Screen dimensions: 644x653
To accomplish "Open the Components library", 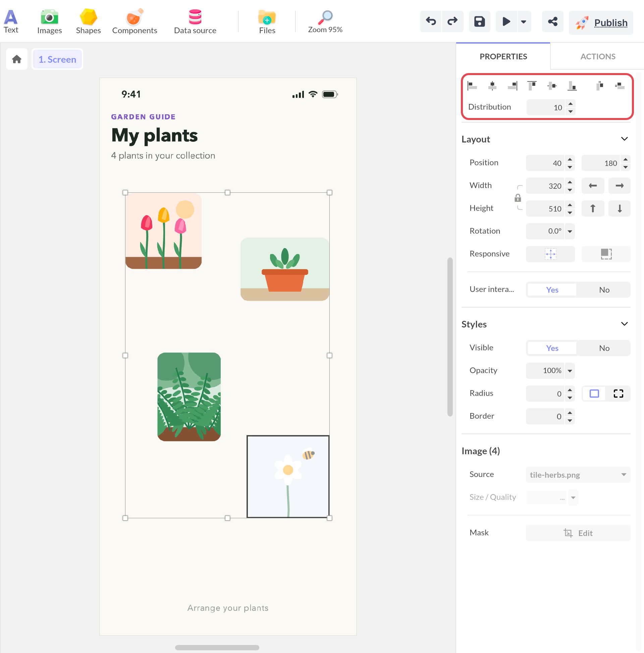I will [x=135, y=22].
